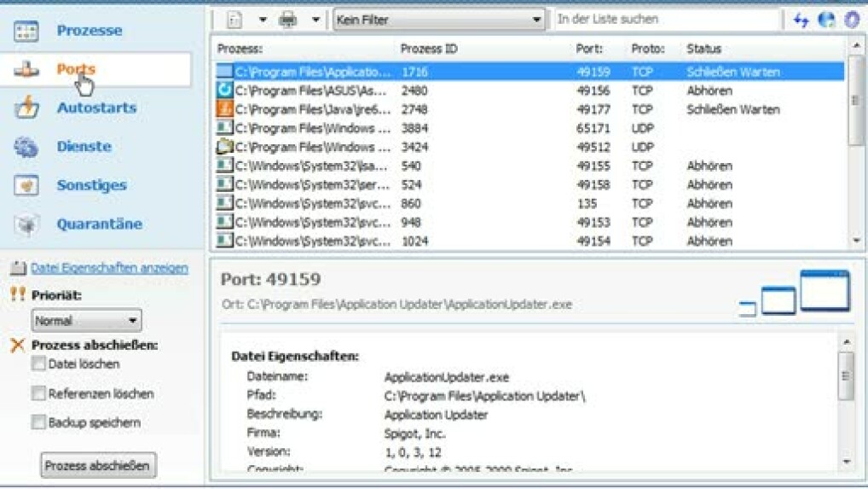868x489 pixels.
Task: Click the globe icon in the toolbar
Action: 826,20
